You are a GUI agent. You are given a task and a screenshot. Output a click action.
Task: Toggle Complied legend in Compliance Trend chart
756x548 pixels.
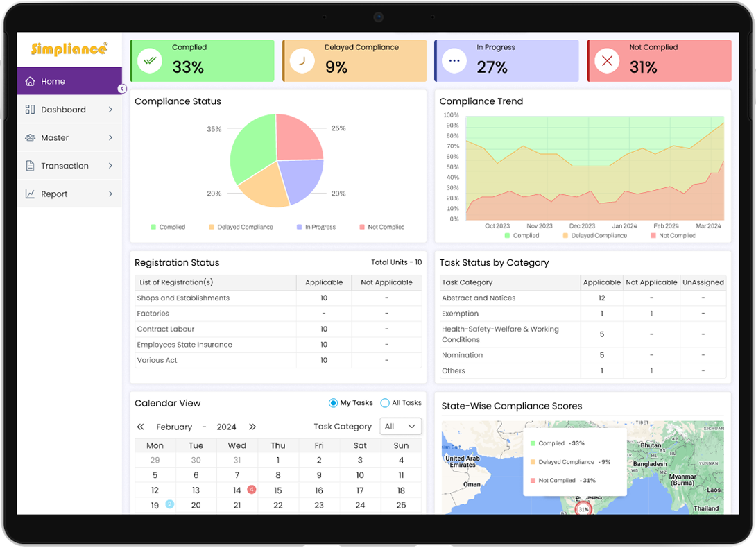[x=508, y=236]
